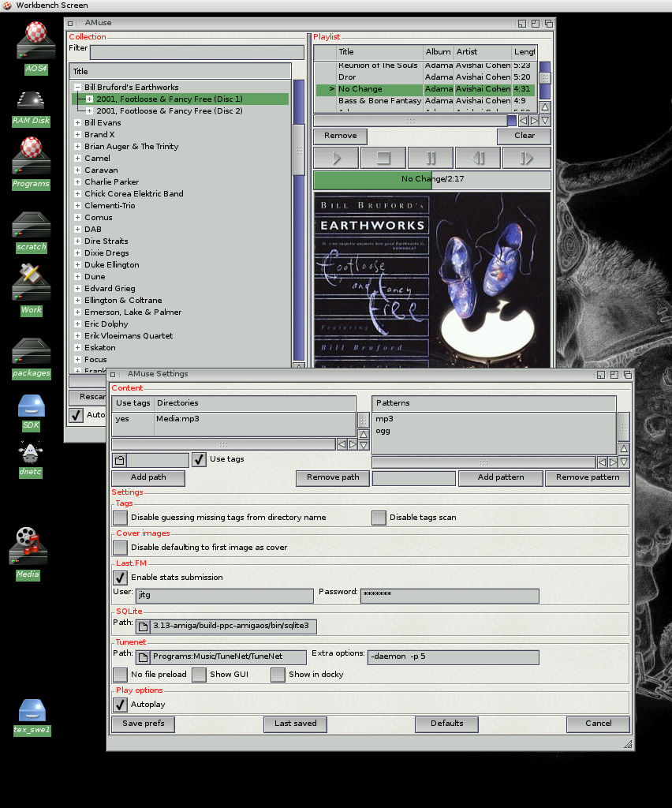Image resolution: width=672 pixels, height=808 pixels.
Task: Collapse Bill Bruford's Earthworks tree node
Action: (x=78, y=87)
